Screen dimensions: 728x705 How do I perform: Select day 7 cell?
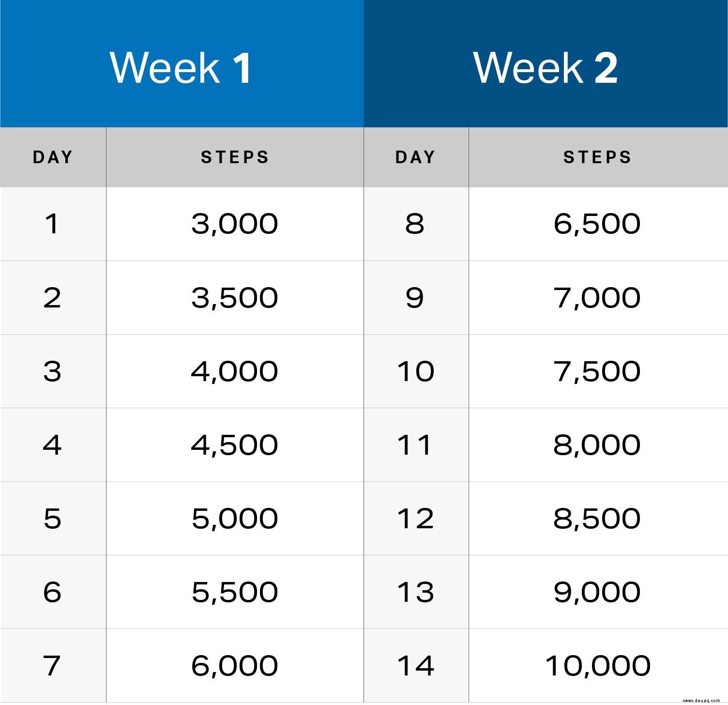[53, 666]
